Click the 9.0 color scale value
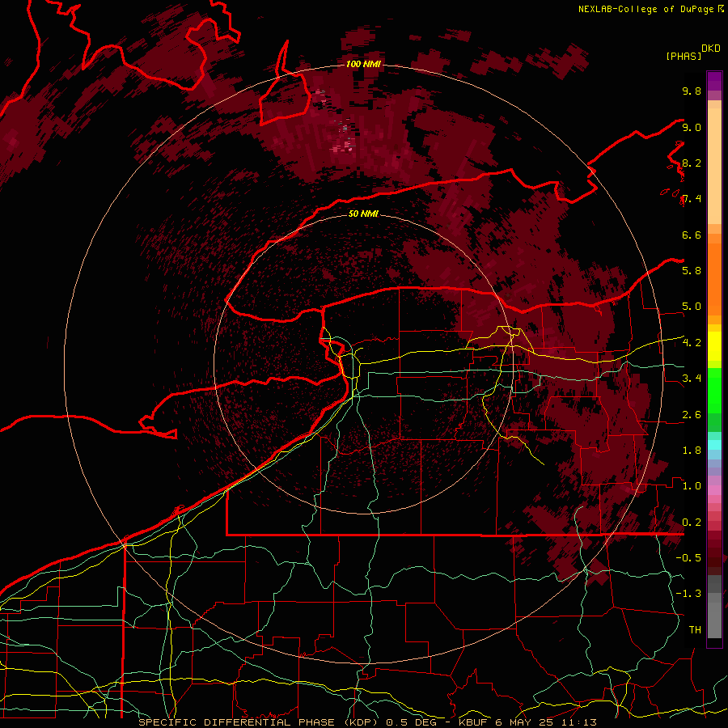728x728 pixels. point(692,127)
